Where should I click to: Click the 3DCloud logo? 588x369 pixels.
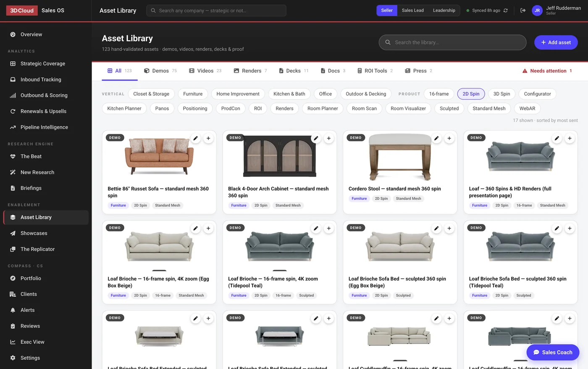pos(22,11)
